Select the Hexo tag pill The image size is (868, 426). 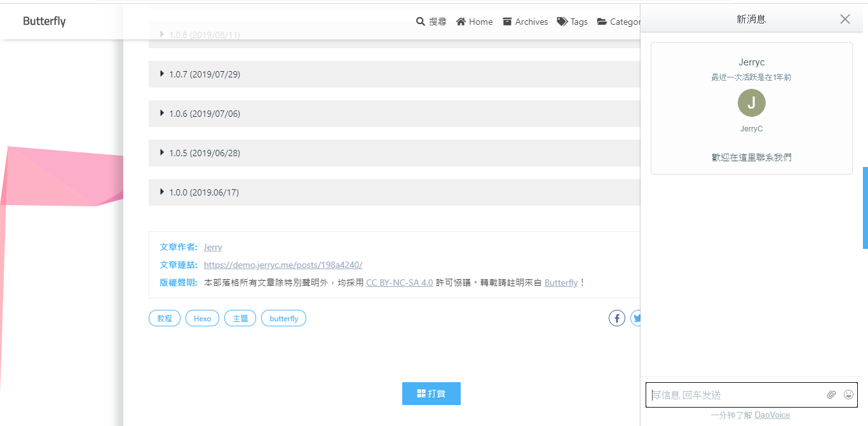tap(202, 319)
